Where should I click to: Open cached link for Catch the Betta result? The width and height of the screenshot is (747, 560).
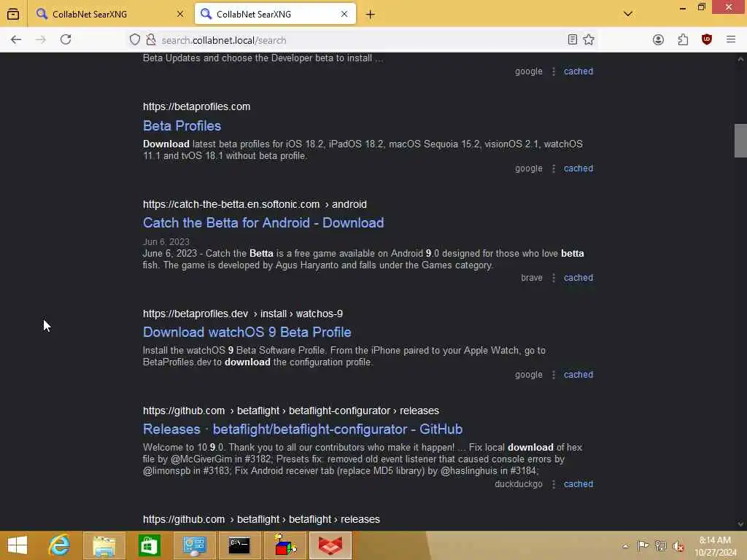[x=578, y=278]
